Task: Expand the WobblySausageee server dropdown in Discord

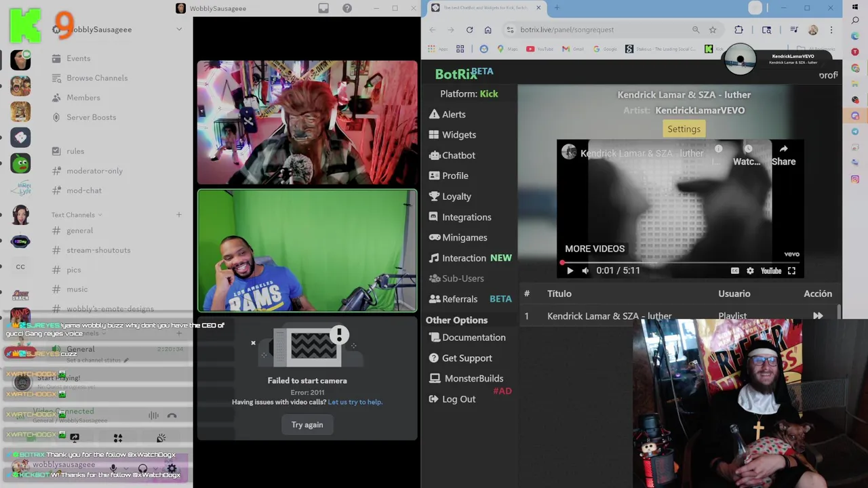Action: click(x=179, y=29)
